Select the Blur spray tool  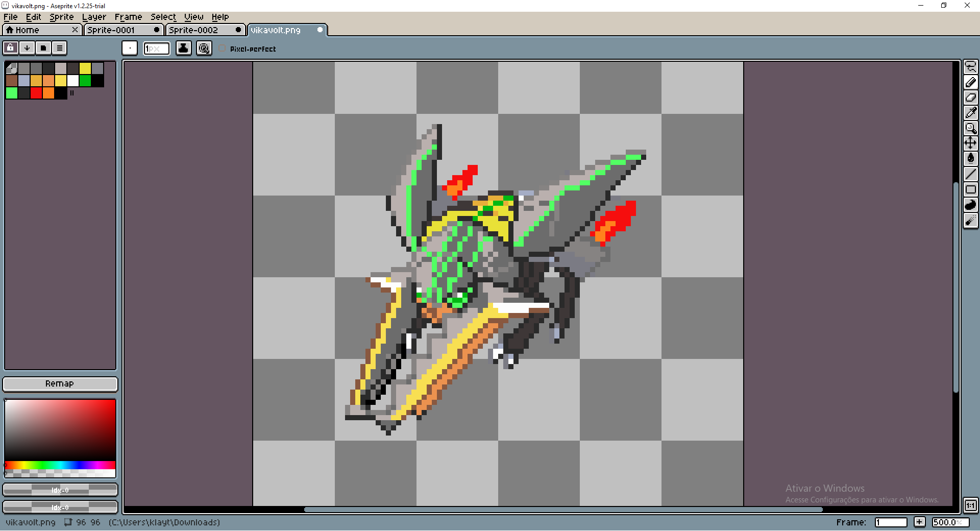[x=970, y=220]
